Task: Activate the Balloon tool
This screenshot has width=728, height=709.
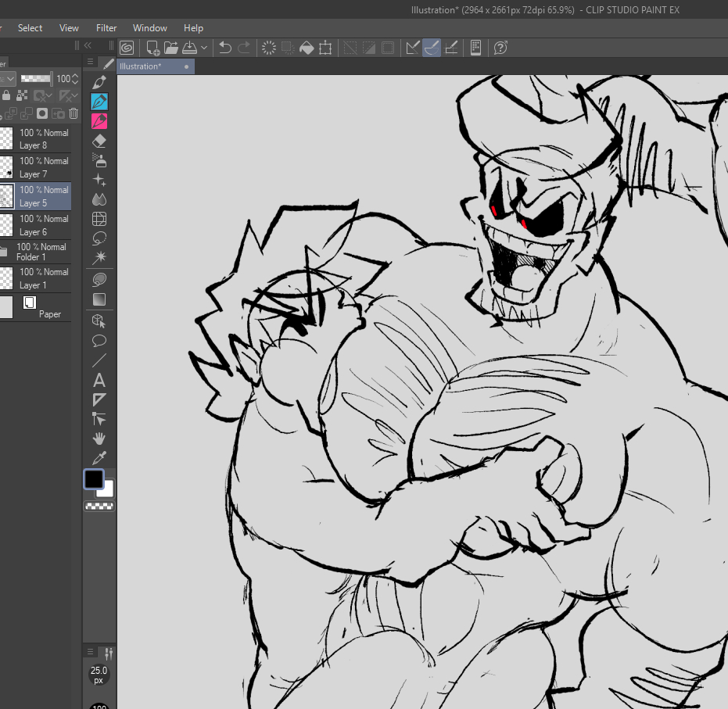Action: tap(99, 341)
